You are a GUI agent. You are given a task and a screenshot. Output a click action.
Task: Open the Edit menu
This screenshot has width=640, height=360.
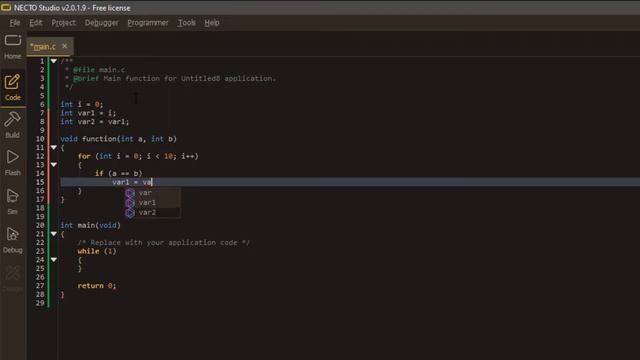[x=36, y=23]
